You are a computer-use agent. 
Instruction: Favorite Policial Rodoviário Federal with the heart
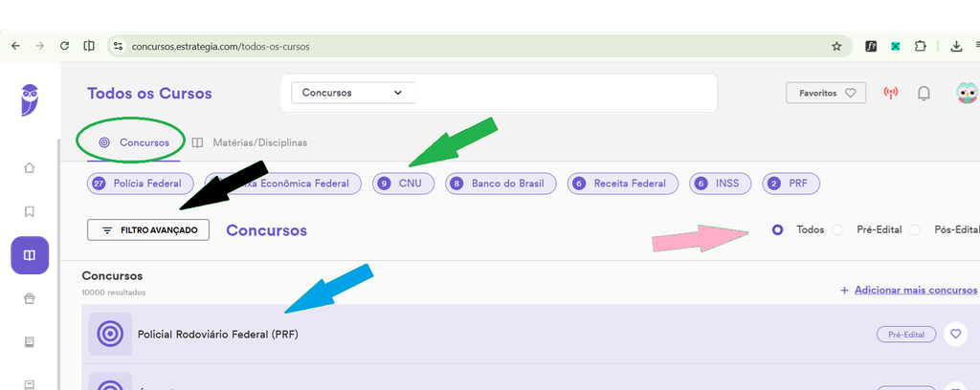coord(955,335)
